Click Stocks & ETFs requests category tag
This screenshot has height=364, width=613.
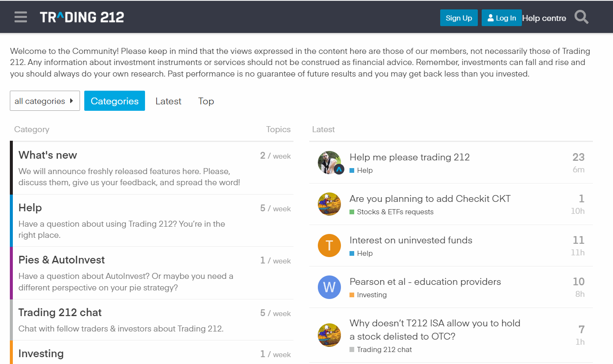click(x=391, y=212)
